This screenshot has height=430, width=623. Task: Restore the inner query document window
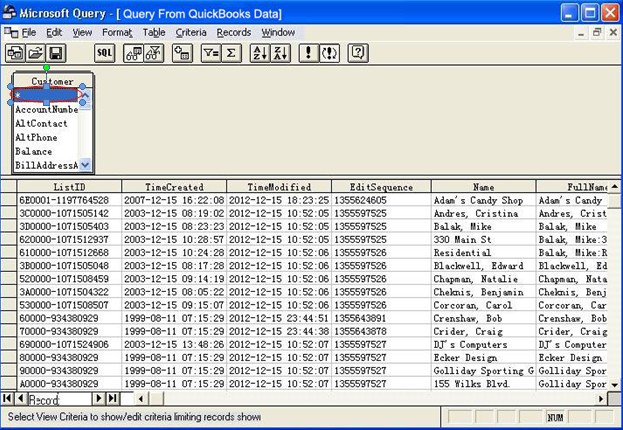[597, 33]
